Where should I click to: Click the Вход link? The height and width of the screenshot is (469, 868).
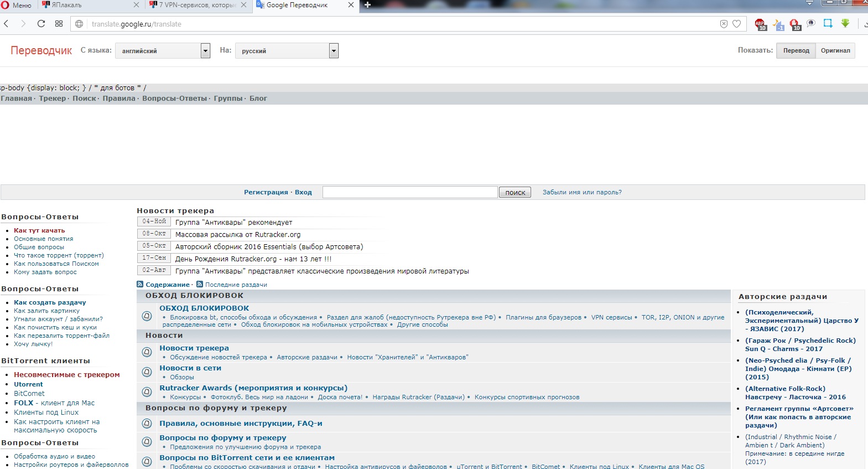tap(303, 192)
